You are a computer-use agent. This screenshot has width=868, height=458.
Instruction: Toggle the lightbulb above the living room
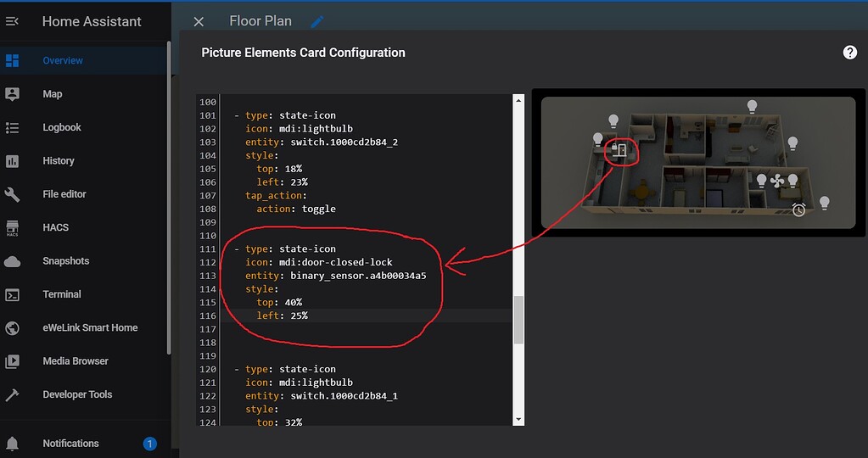[x=752, y=106]
